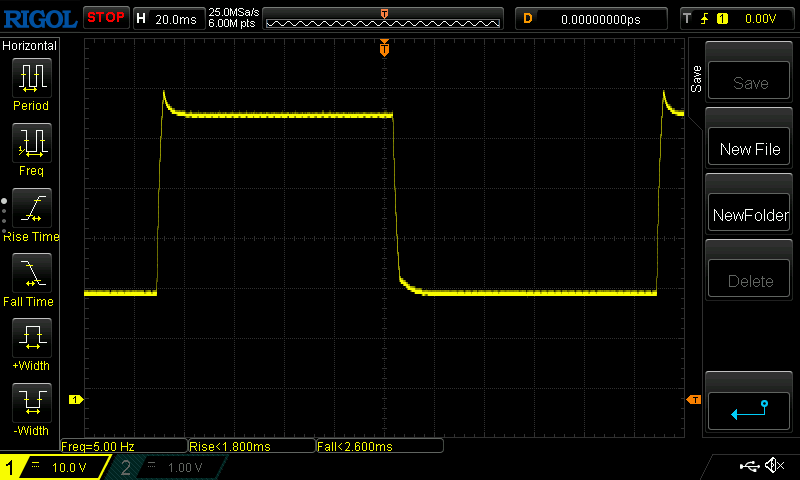
Task: Click the trigger source channel 1 badge
Action: tap(722, 19)
